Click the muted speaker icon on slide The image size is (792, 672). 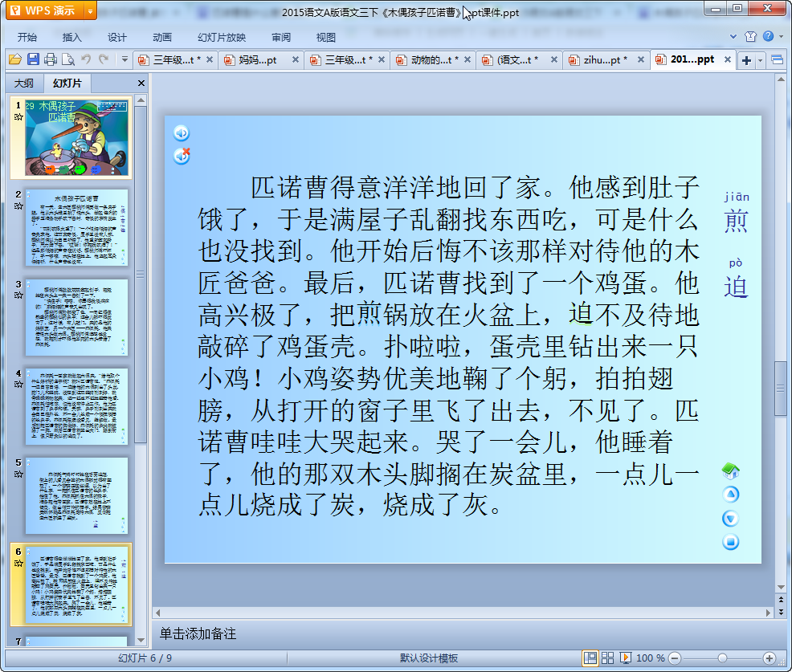pyautogui.click(x=182, y=156)
